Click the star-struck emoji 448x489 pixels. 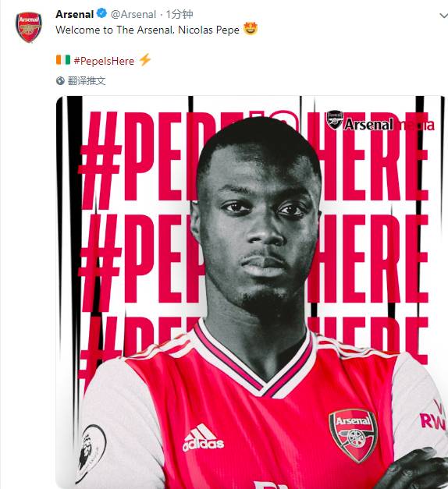click(251, 29)
